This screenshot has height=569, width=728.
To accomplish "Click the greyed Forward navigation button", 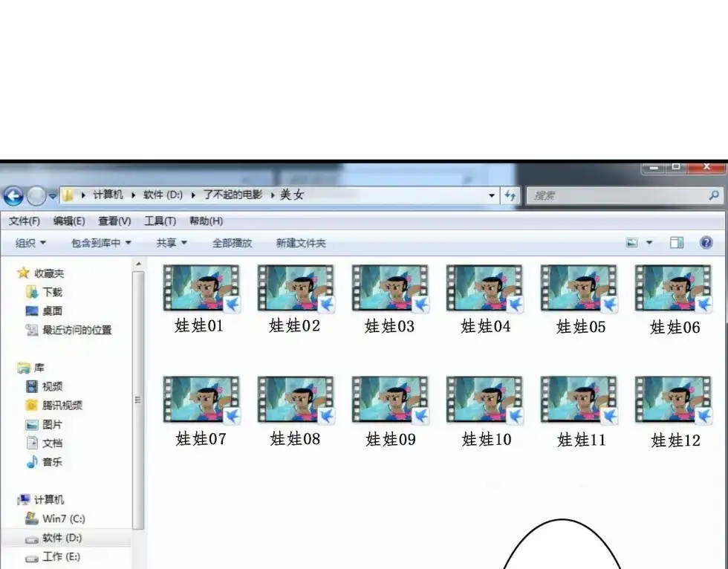I will click(36, 196).
